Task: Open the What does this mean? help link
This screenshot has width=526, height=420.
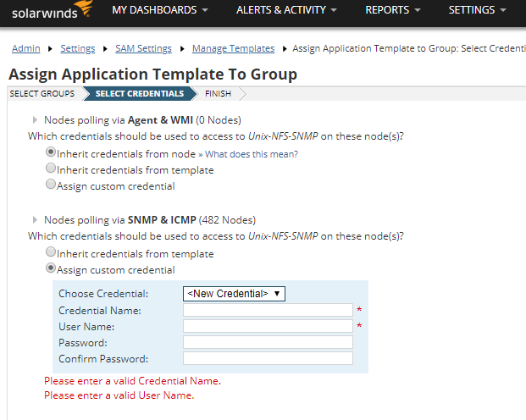Action: tap(252, 154)
